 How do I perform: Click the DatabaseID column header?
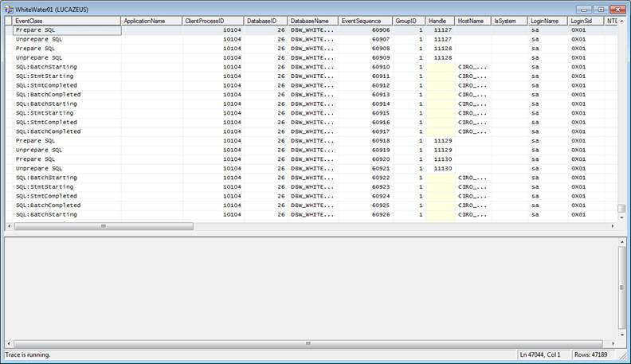[266, 21]
